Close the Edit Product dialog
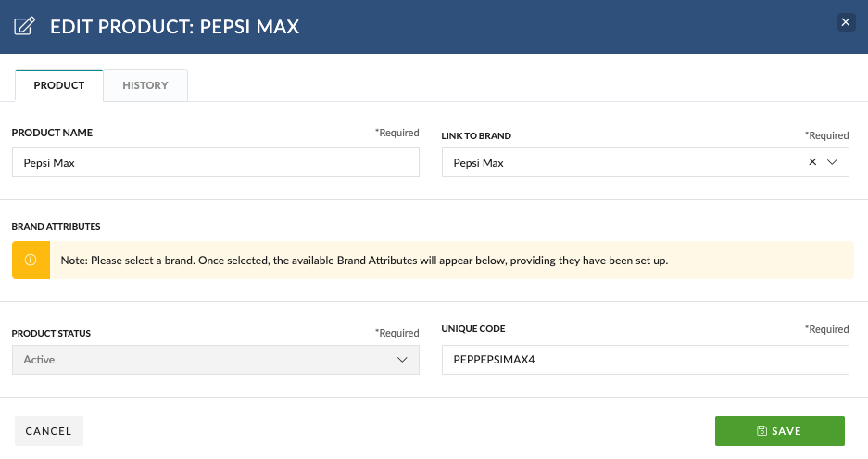 845,22
